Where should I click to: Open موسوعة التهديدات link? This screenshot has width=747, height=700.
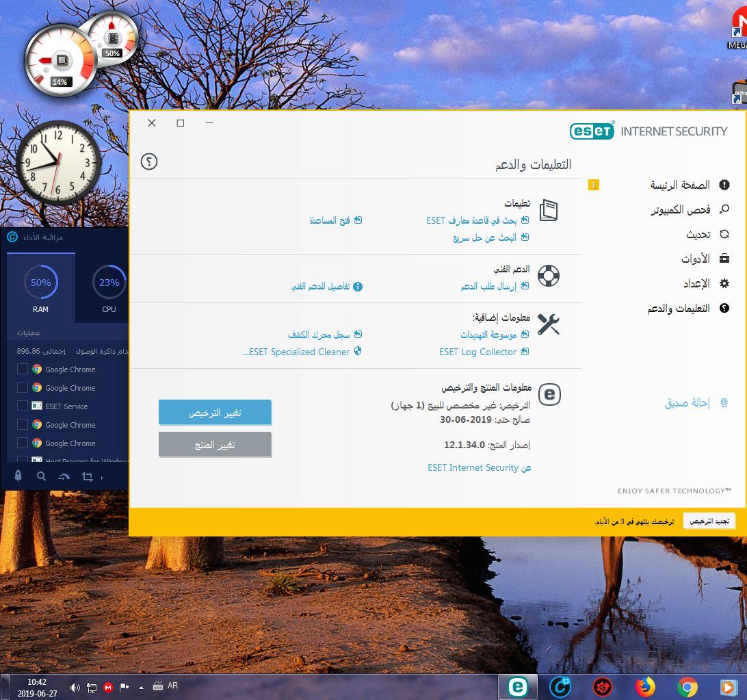coord(488,335)
